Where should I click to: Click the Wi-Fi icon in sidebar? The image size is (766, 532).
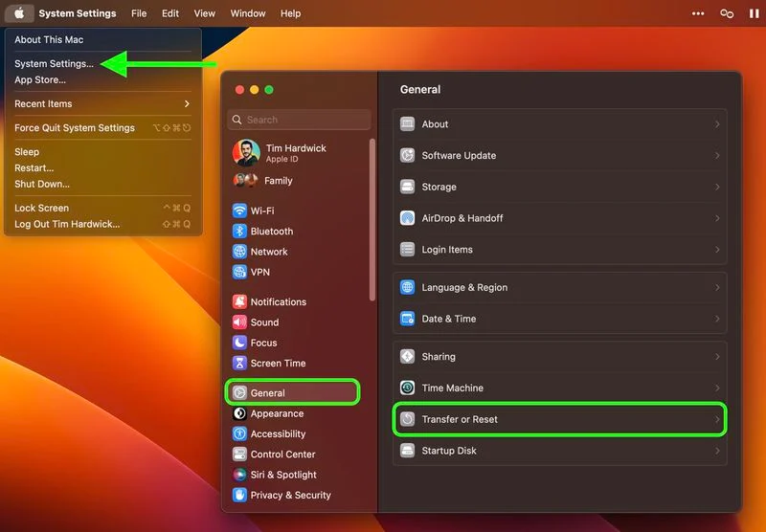(239, 211)
